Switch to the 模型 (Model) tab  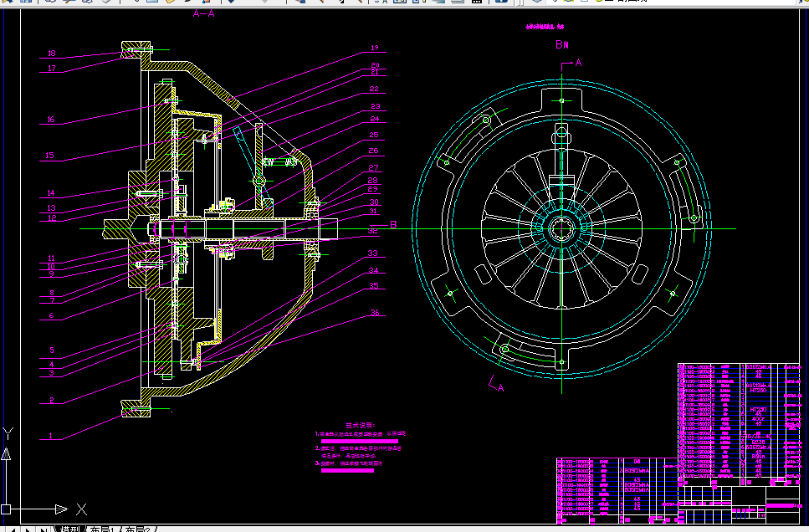tap(69, 529)
